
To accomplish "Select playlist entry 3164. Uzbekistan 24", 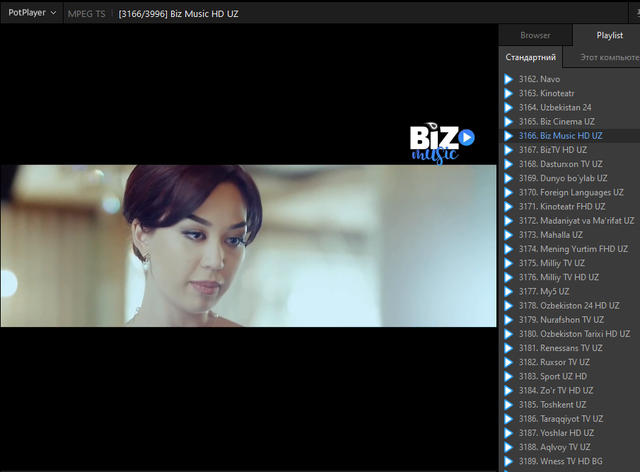I will click(x=570, y=107).
